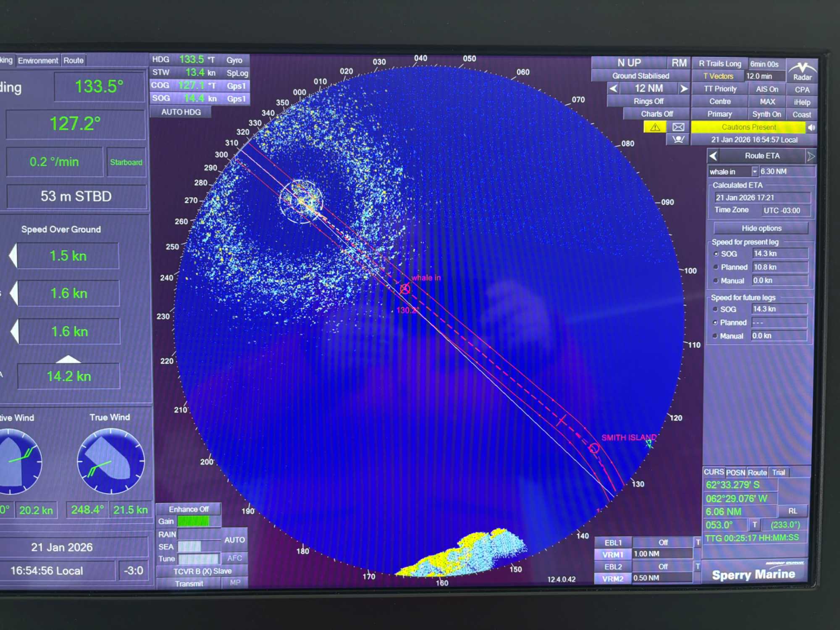Image resolution: width=840 pixels, height=630 pixels.
Task: Toggle the Rings Off button
Action: tap(648, 101)
